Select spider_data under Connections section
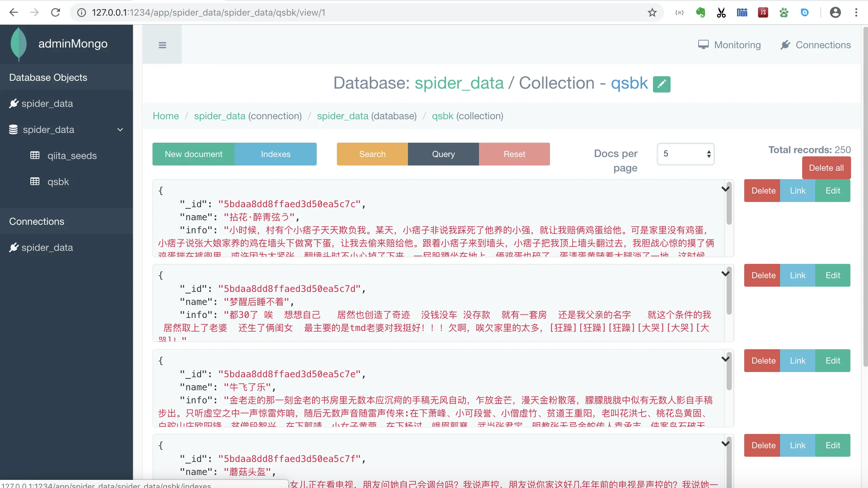Image resolution: width=868 pixels, height=488 pixels. coord(41,248)
